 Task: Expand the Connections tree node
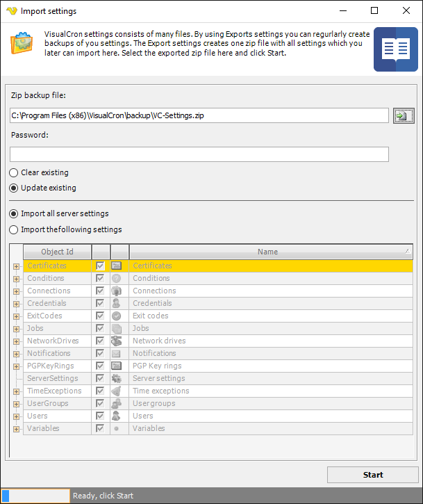click(x=16, y=291)
